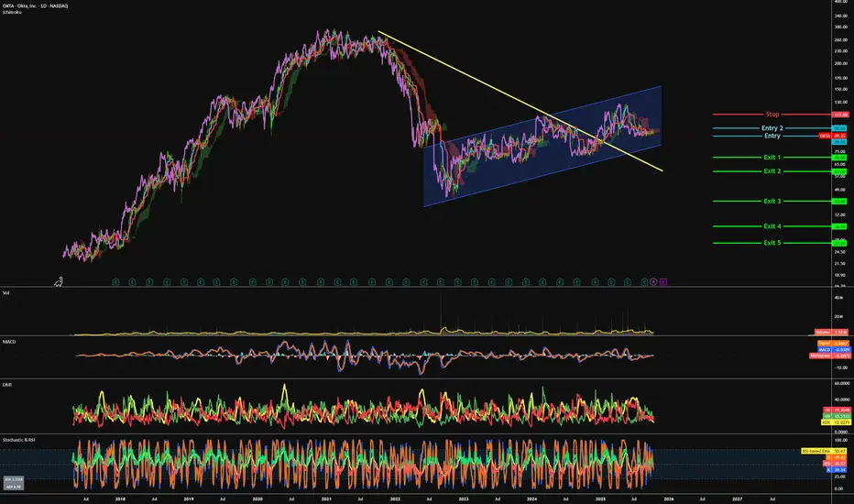This screenshot has width=854, height=504.
Task: Select the Exit 3 line label
Action: tap(772, 201)
